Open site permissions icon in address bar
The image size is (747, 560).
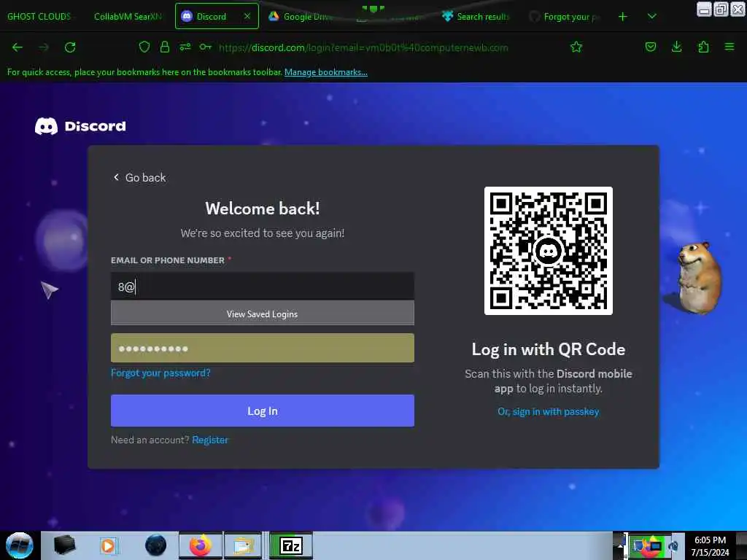(x=185, y=47)
